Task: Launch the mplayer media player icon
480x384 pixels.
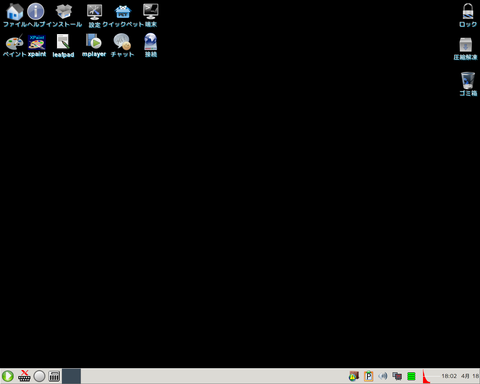Action: click(x=94, y=42)
